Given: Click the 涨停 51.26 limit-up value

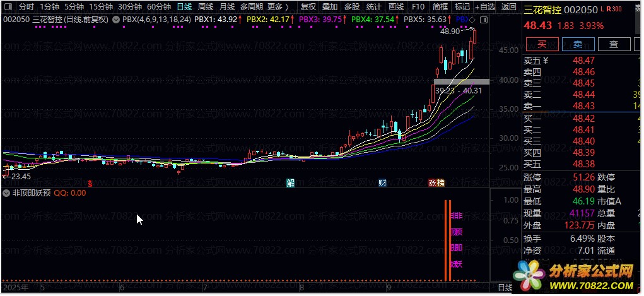Looking at the screenshot, I should [x=583, y=177].
